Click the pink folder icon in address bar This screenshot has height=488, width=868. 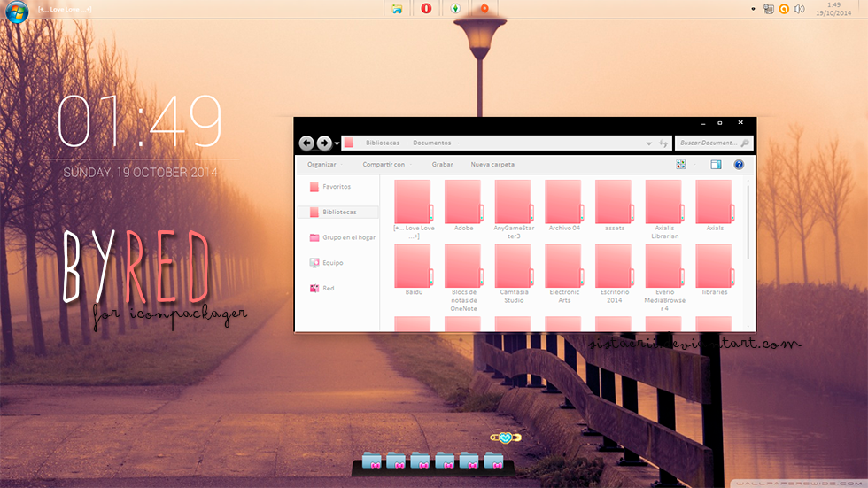click(x=349, y=143)
